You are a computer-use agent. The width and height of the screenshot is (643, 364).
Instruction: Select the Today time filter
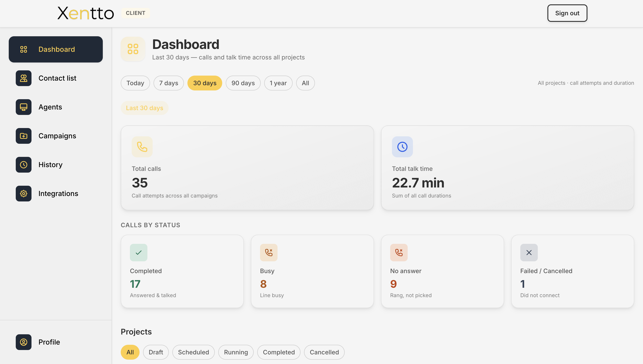click(135, 83)
